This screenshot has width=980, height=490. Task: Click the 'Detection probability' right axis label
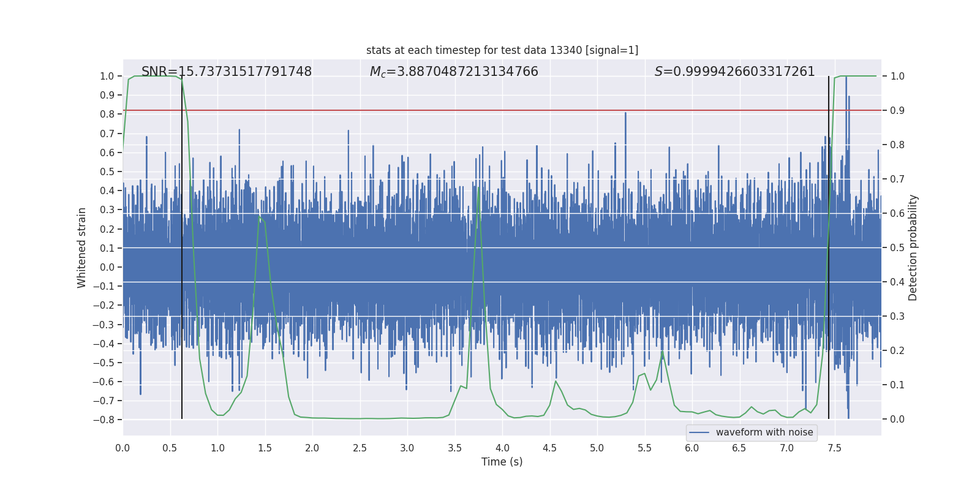click(x=913, y=247)
